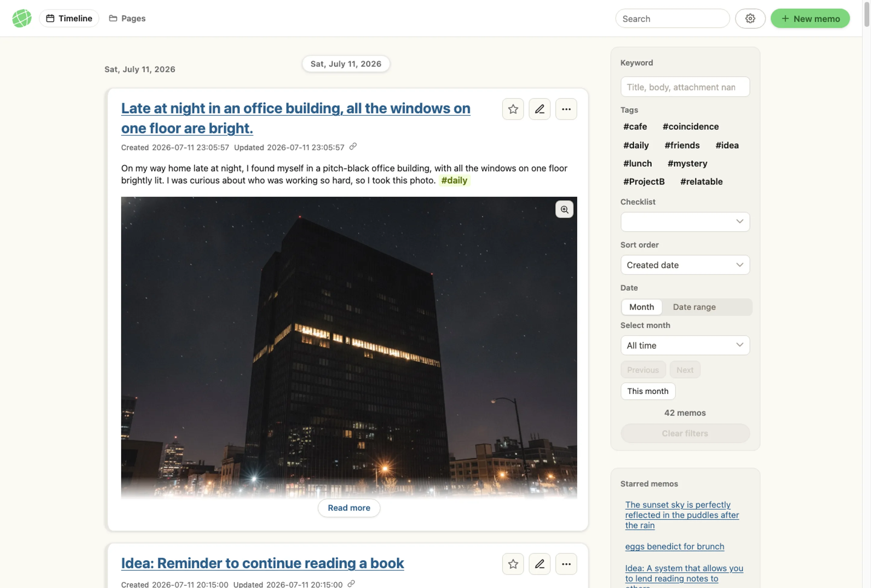This screenshot has height=588, width=871.
Task: Filter by the #coincidence tag
Action: pyautogui.click(x=690, y=127)
